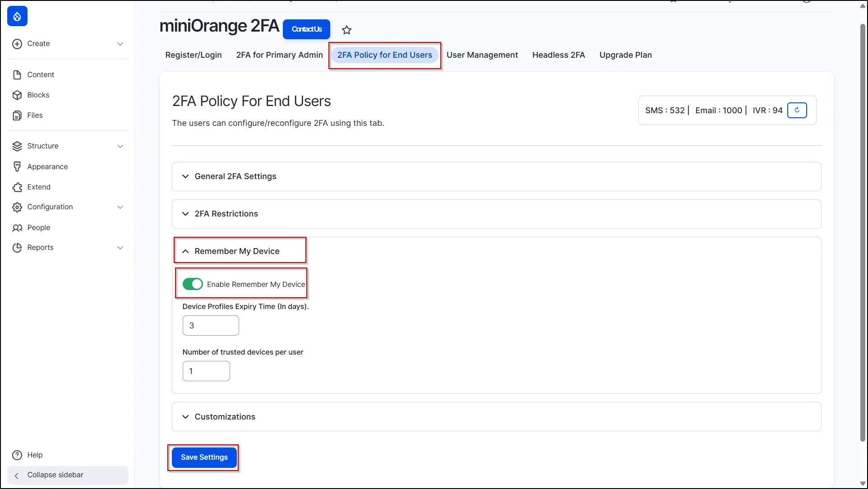Click the Drupal drop logo icon
This screenshot has height=489, width=868.
click(17, 16)
